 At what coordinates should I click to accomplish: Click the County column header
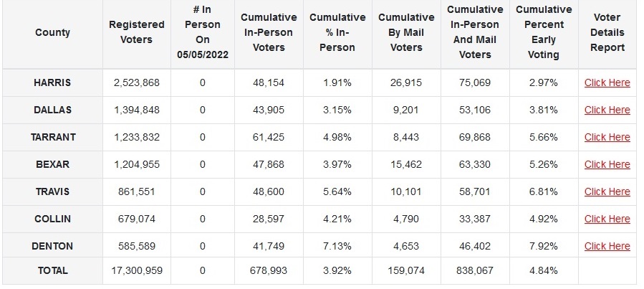pyautogui.click(x=52, y=32)
